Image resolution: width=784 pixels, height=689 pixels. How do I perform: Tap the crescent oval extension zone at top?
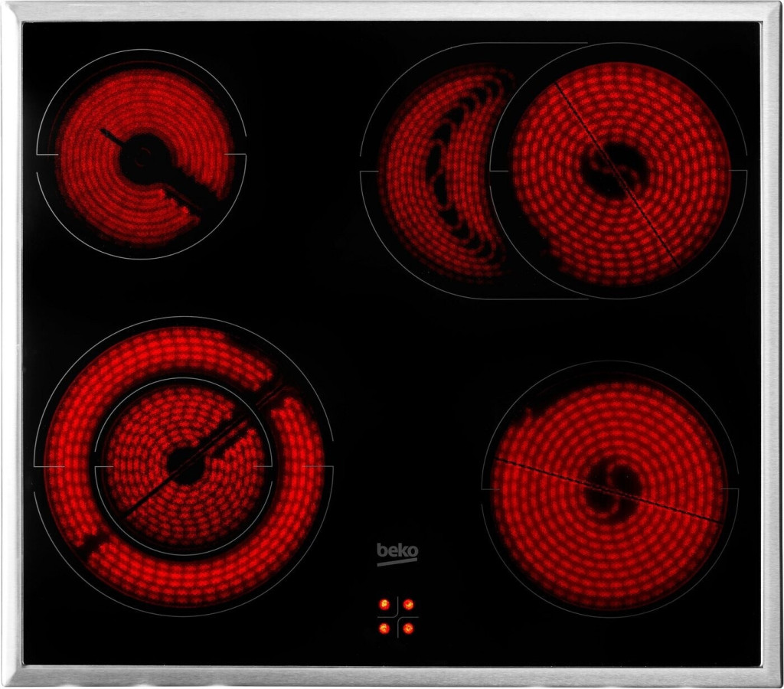click(x=406, y=184)
